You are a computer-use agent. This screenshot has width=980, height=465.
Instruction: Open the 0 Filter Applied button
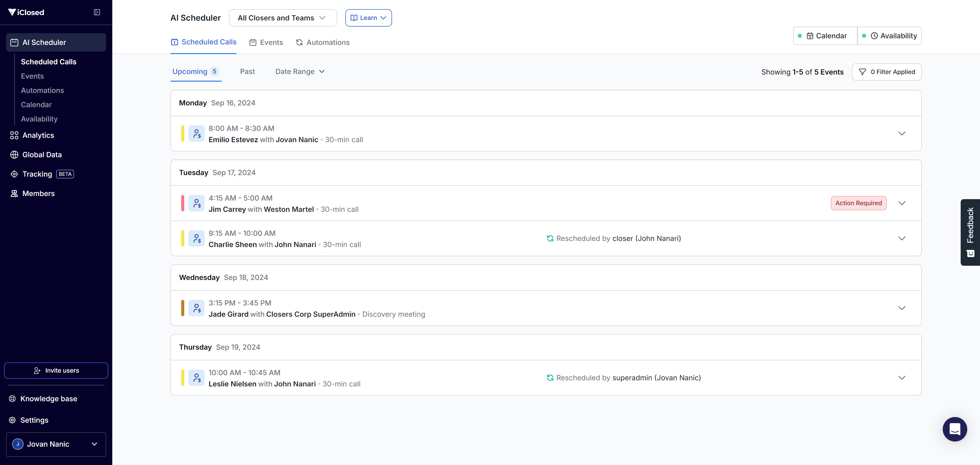[x=886, y=72]
